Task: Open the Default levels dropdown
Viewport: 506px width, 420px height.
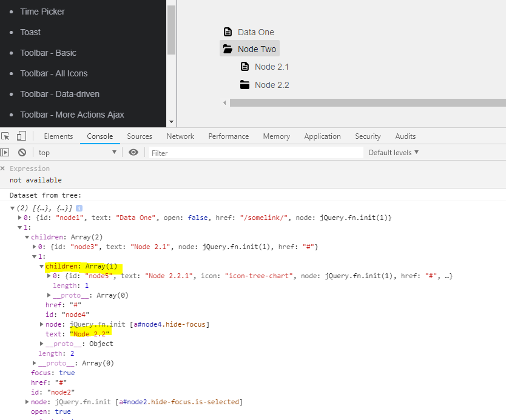Action: click(x=393, y=153)
